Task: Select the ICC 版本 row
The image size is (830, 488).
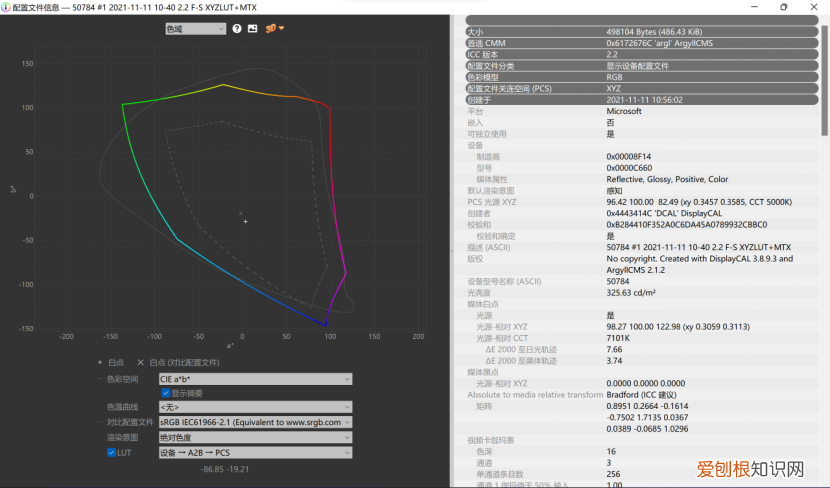Action: click(x=641, y=54)
